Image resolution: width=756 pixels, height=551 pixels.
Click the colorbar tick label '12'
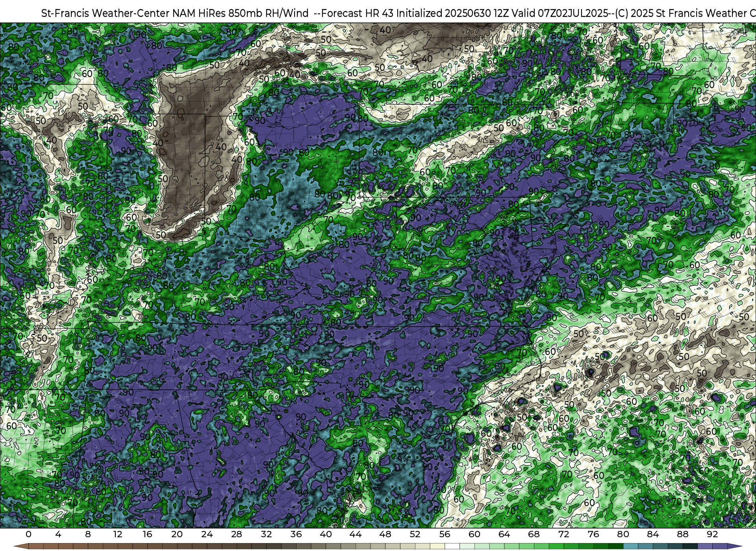118,534
